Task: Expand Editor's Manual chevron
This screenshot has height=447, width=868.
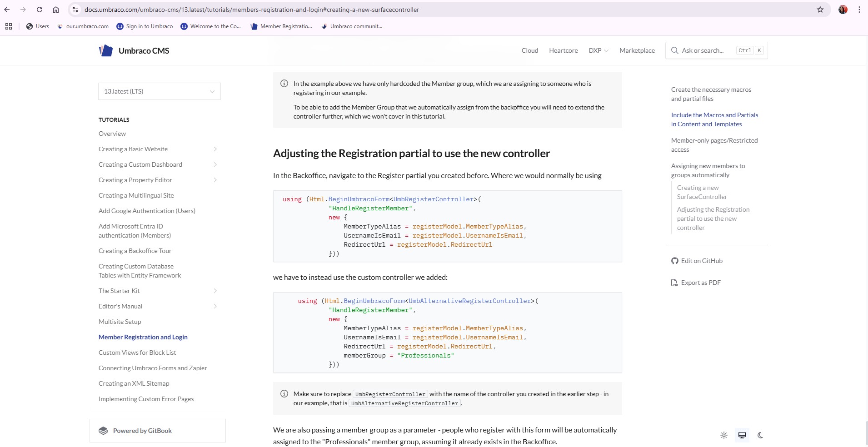Action: click(x=215, y=306)
